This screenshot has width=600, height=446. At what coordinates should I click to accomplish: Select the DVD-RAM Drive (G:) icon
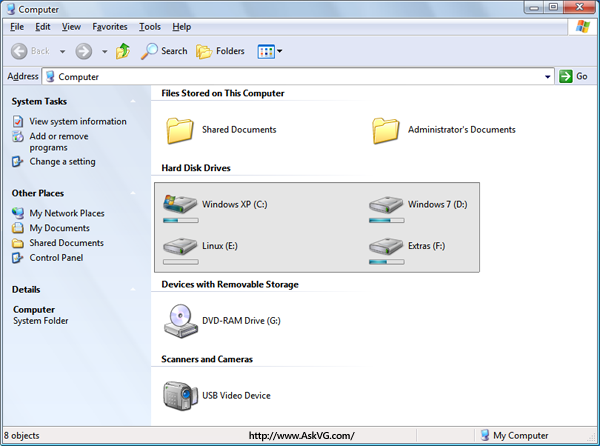[x=181, y=321]
